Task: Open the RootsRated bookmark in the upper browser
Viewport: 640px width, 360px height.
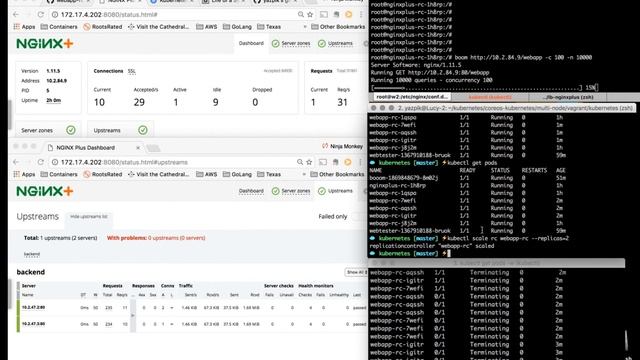Action: 103,27
